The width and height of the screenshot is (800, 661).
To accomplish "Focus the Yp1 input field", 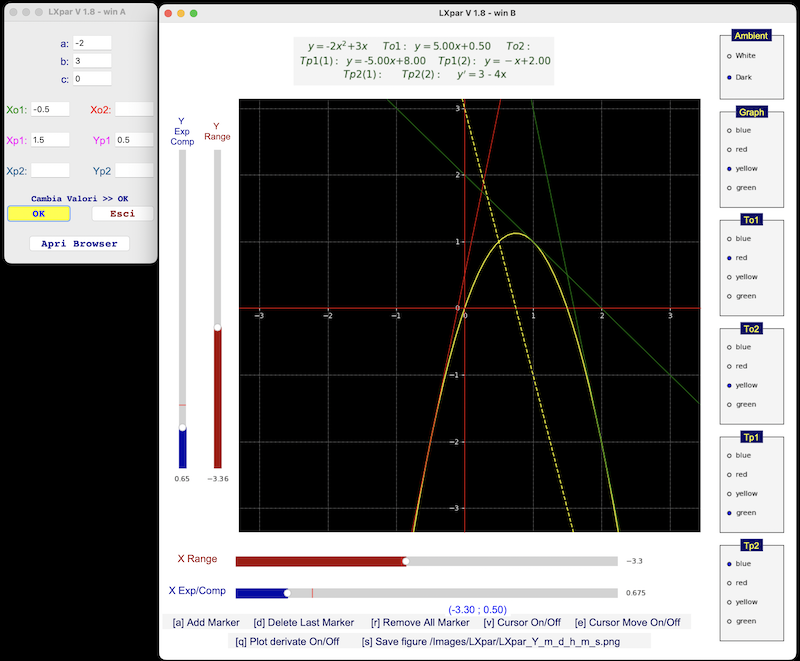I will [x=134, y=140].
